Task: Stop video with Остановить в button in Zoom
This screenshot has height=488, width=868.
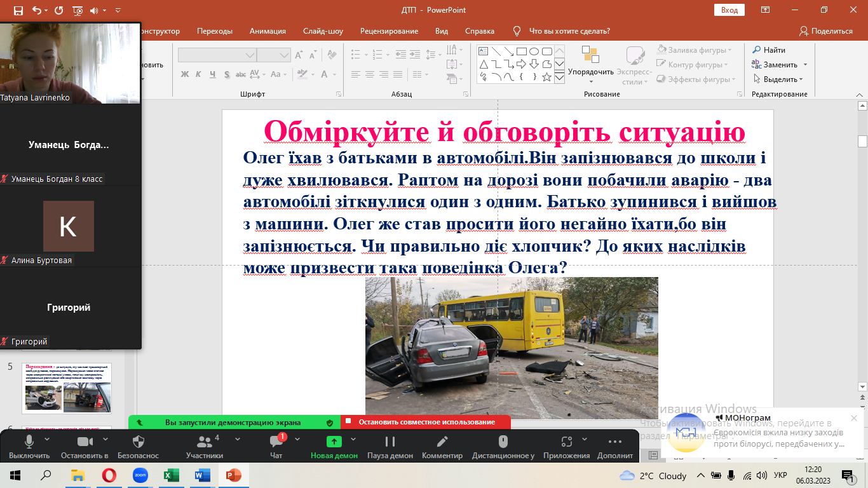Action: 85,447
